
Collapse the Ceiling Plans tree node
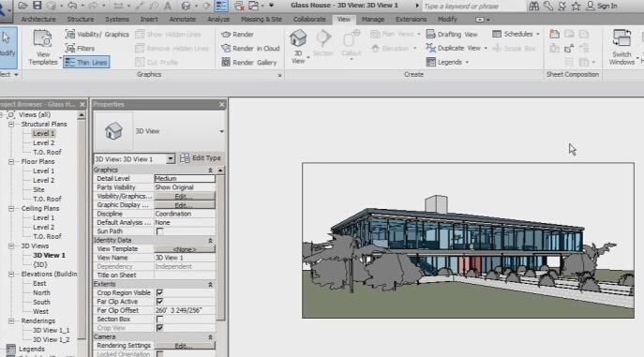(x=11, y=208)
